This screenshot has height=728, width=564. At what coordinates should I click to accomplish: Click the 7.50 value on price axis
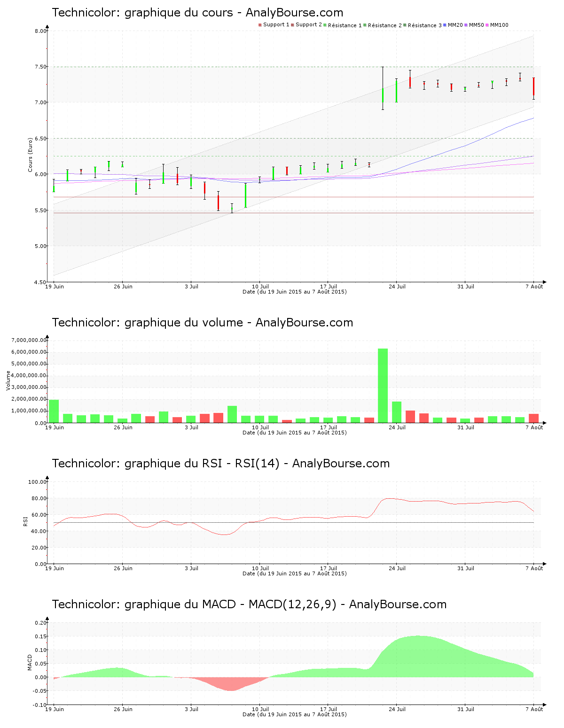click(x=40, y=67)
